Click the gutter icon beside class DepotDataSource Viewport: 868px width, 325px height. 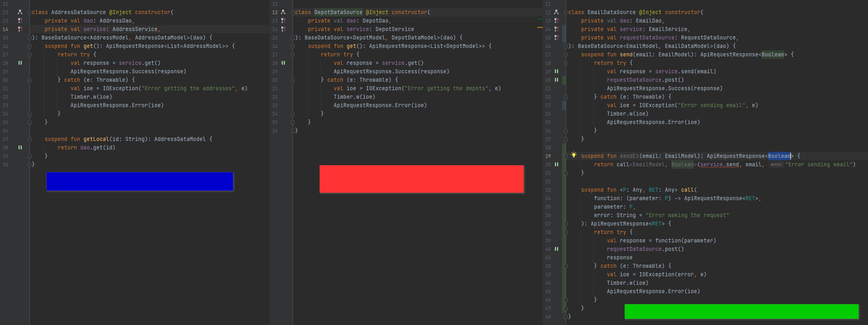tap(283, 12)
